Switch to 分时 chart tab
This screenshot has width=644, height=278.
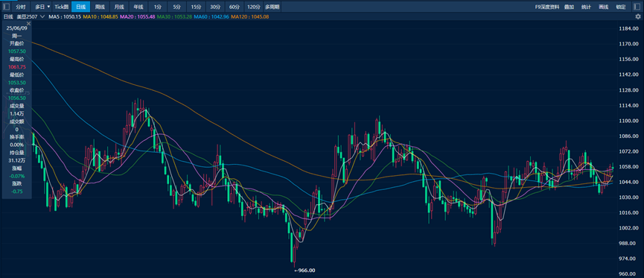tap(21, 7)
